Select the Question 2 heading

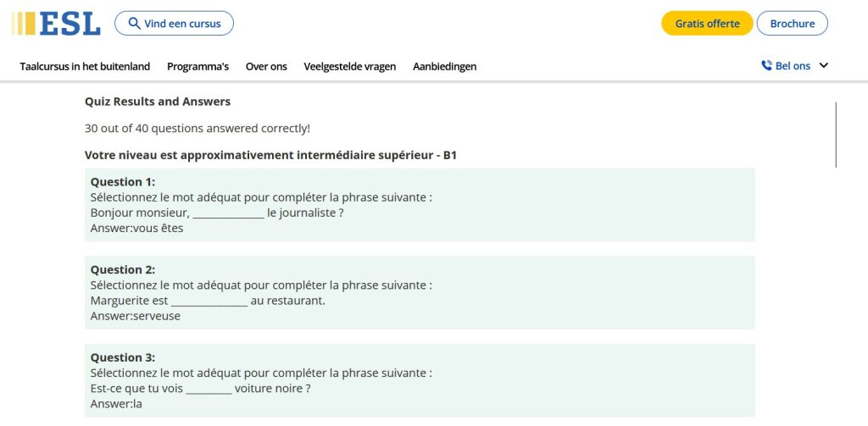point(123,270)
